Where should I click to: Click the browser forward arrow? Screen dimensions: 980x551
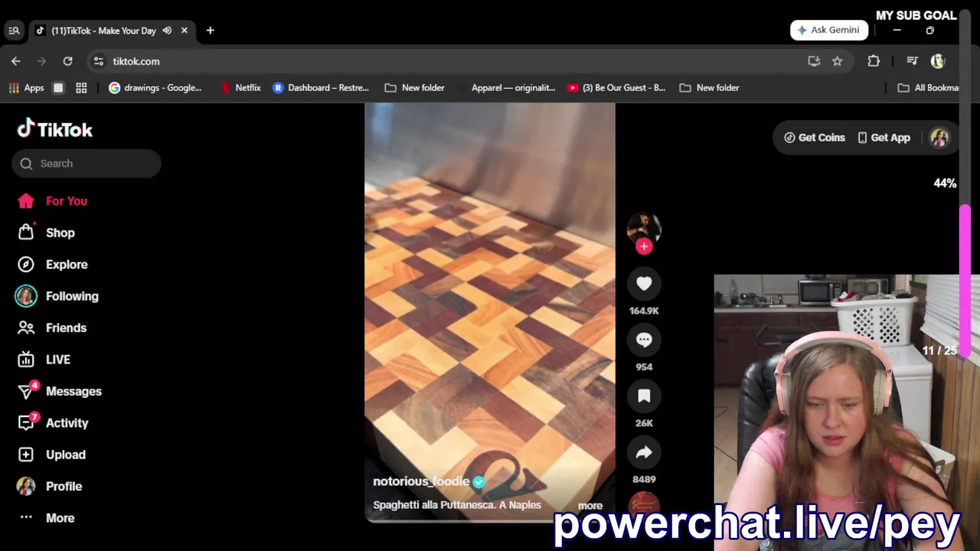[42, 61]
